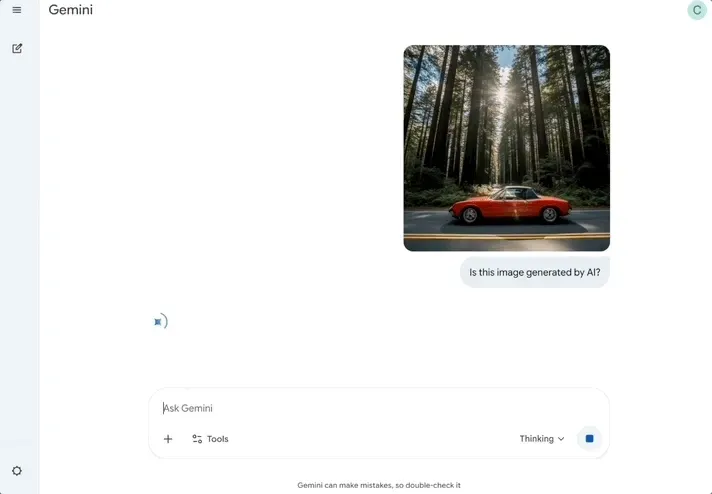Start a new chat with the pencil icon
The height and width of the screenshot is (494, 712).
(x=17, y=48)
